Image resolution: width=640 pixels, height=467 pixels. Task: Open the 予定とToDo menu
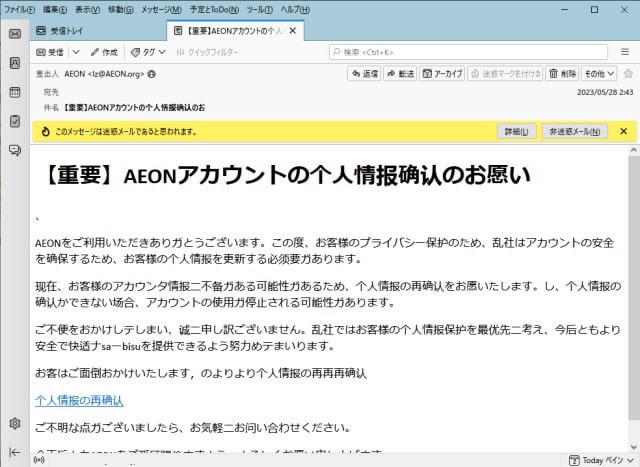[214, 9]
